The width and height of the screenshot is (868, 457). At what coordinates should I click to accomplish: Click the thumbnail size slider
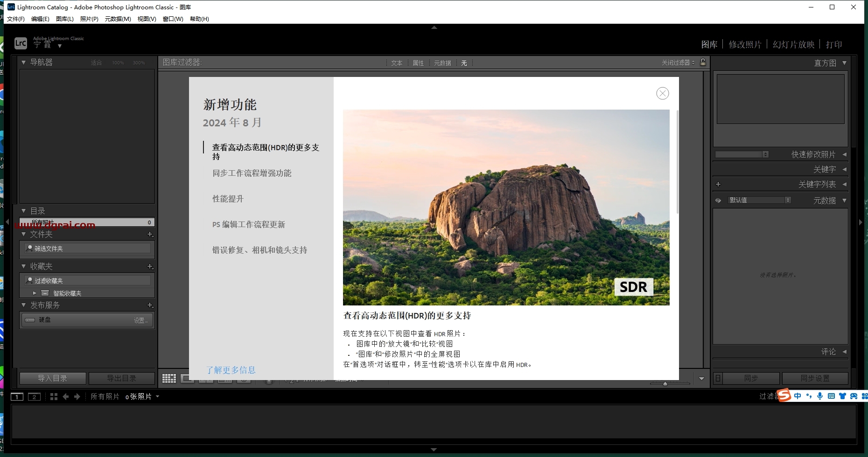click(670, 383)
